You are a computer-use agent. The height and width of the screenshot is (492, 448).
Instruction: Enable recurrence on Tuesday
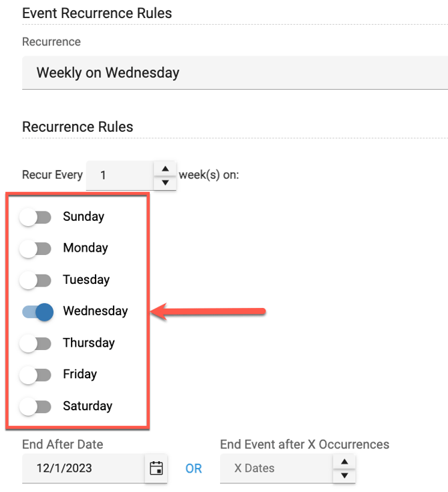pyautogui.click(x=35, y=280)
